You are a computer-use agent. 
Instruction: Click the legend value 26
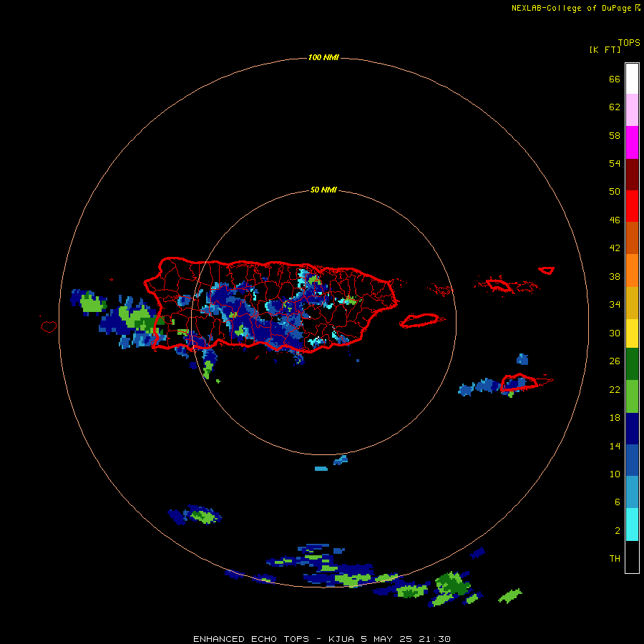[x=615, y=361]
